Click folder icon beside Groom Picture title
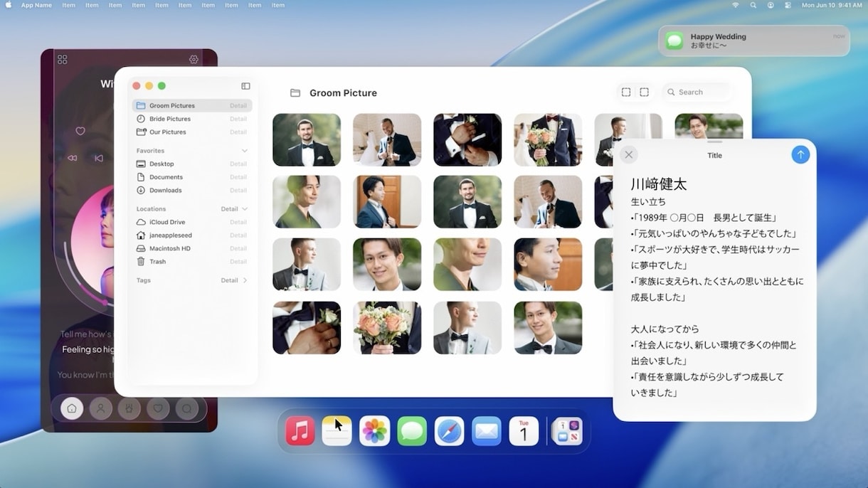Screen dimensions: 868x488 (x=295, y=93)
